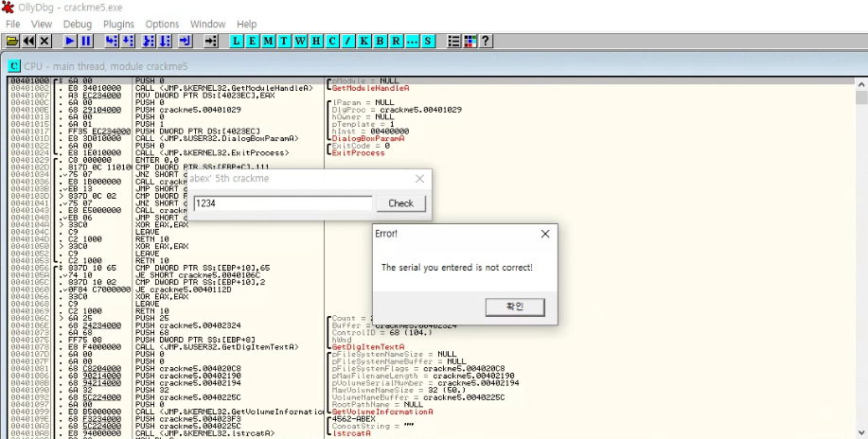The image size is (868, 439).
Task: Open the Windows list (W button)
Action: (x=300, y=41)
